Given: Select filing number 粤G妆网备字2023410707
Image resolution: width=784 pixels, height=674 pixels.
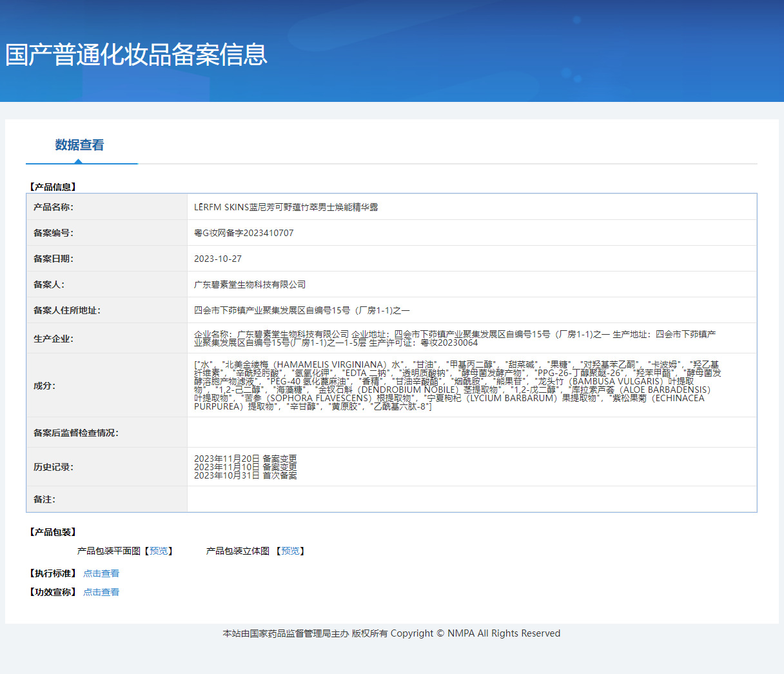Looking at the screenshot, I should point(244,233).
